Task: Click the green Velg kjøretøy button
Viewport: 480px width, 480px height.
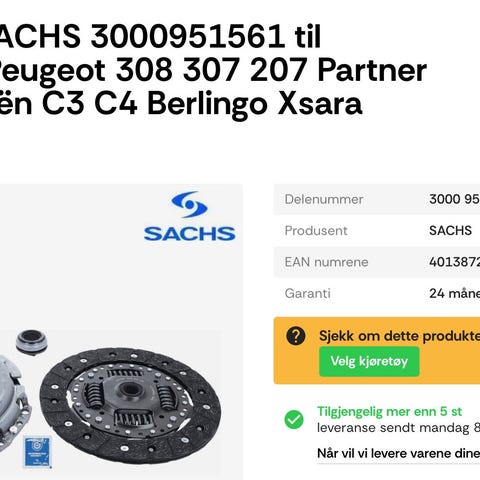Action: pos(369,361)
